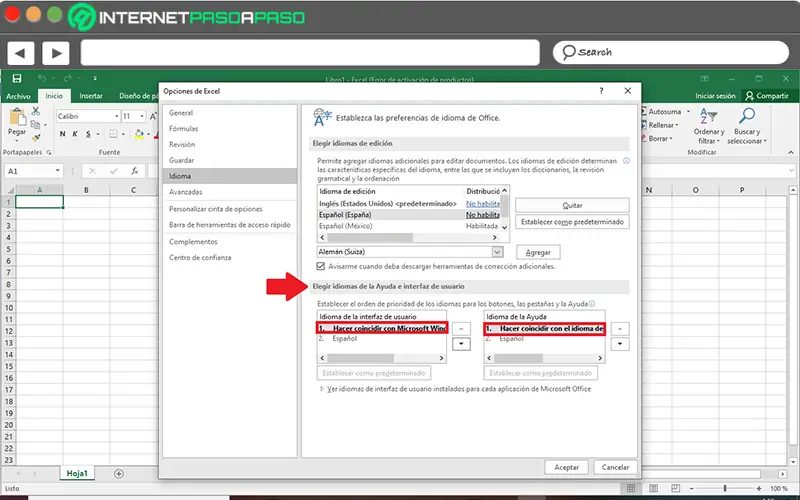
Task: Click the cell borders icon
Action: point(113,134)
